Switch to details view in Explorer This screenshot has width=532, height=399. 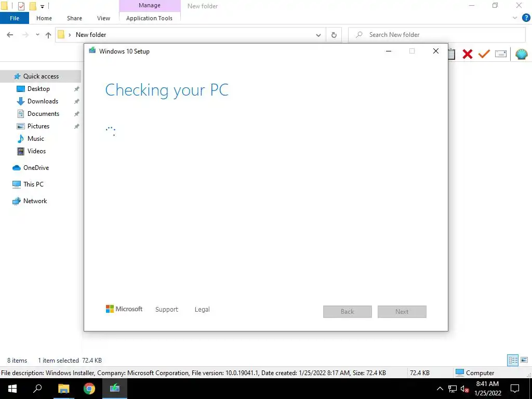click(513, 360)
